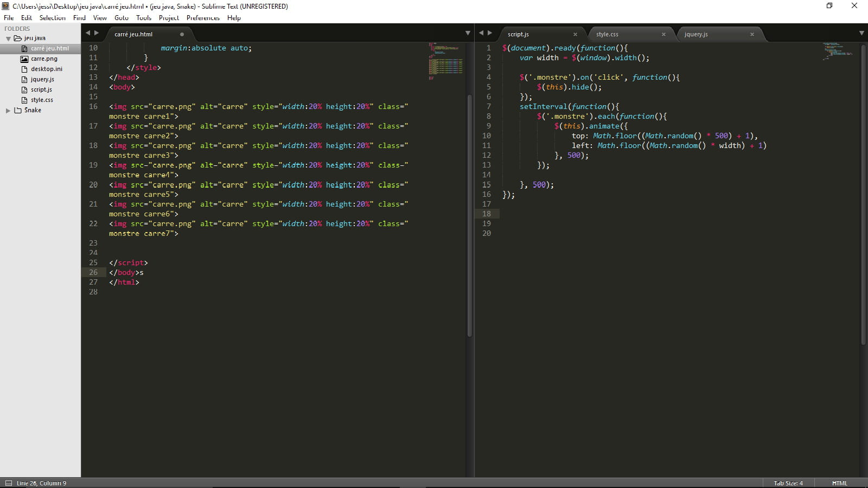The height and width of the screenshot is (488, 868).
Task: Toggle sidebar via status bar icon
Action: click(8, 483)
